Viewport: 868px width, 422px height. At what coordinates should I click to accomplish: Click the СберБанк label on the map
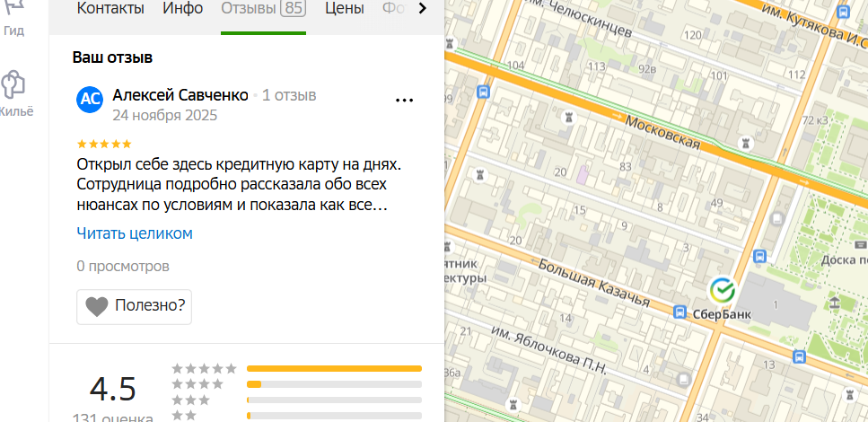[x=722, y=314]
